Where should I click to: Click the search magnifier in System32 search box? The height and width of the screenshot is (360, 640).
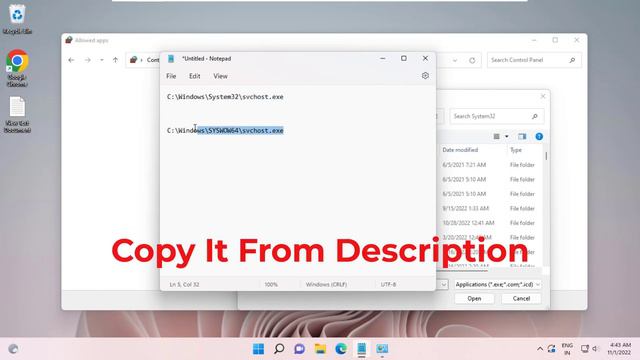pos(535,116)
